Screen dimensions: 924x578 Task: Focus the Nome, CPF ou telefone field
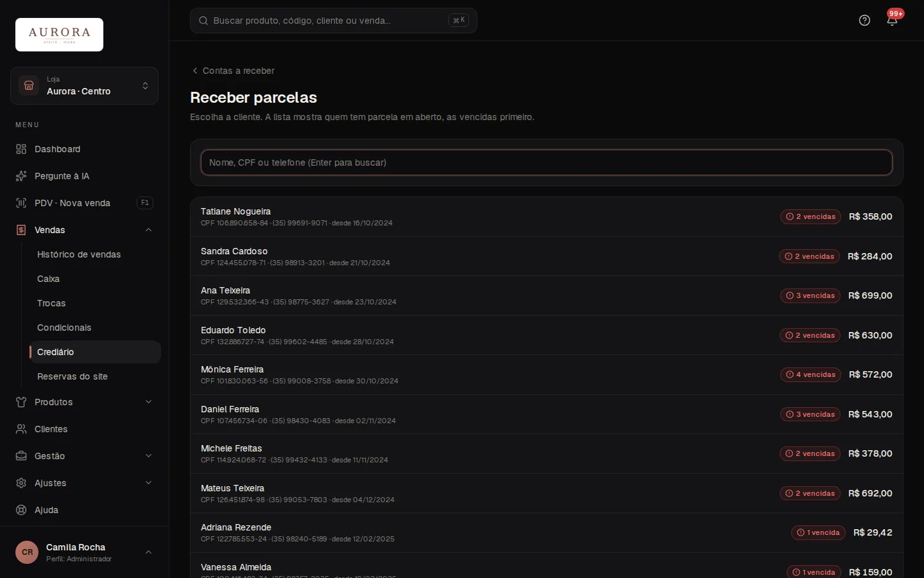coord(547,162)
